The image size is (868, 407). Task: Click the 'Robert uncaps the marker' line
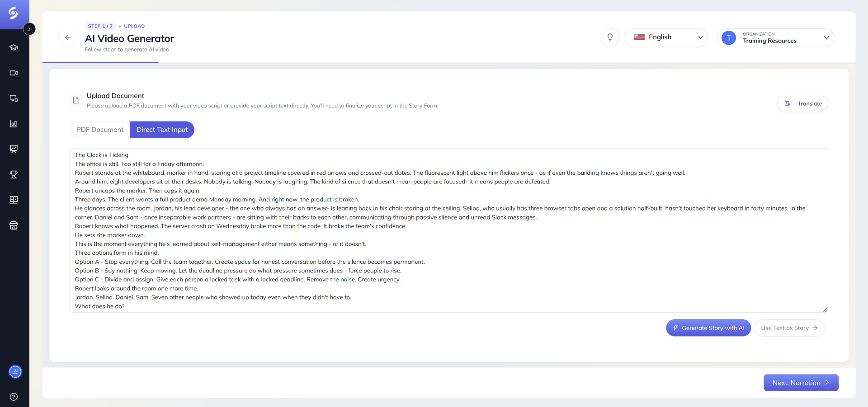coord(138,191)
